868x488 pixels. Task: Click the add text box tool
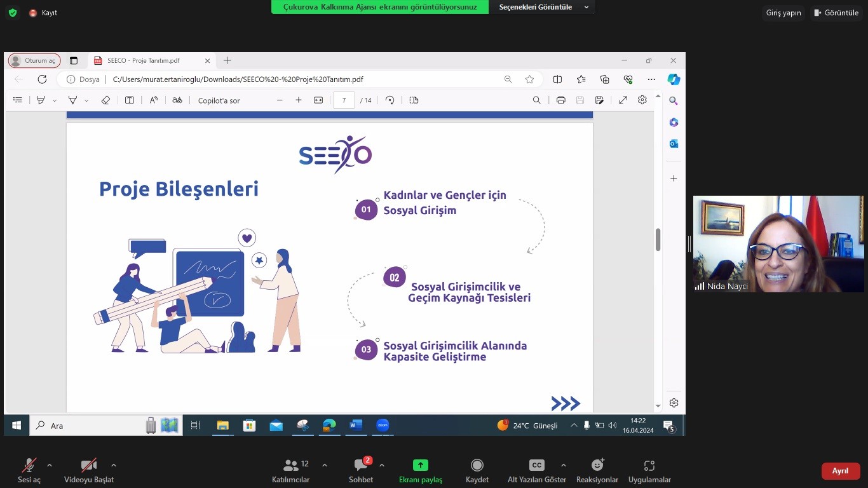click(x=129, y=100)
